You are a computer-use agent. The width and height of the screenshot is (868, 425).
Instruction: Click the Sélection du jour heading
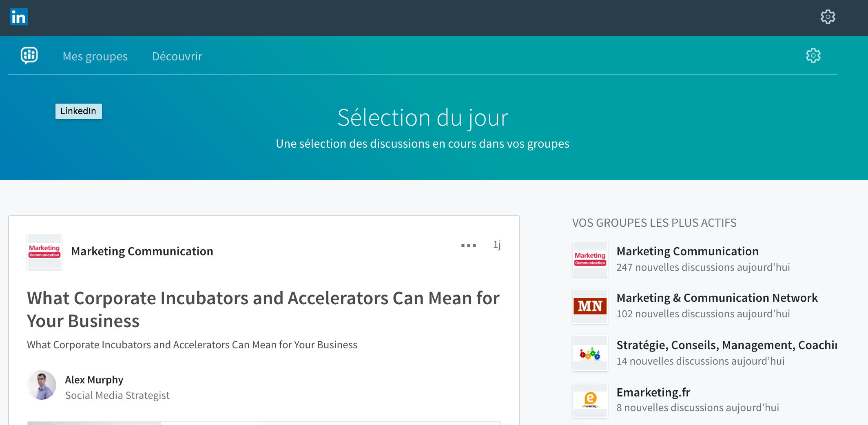423,118
